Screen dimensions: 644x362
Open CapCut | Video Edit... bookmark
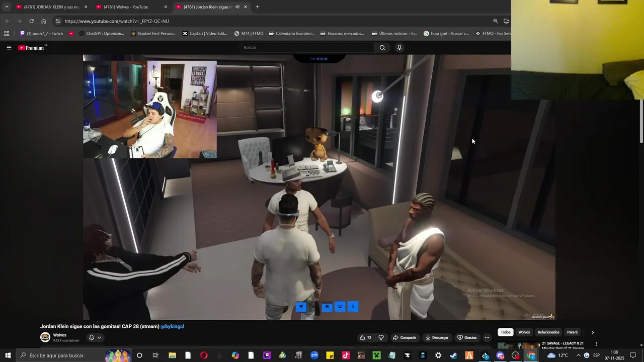point(205,34)
